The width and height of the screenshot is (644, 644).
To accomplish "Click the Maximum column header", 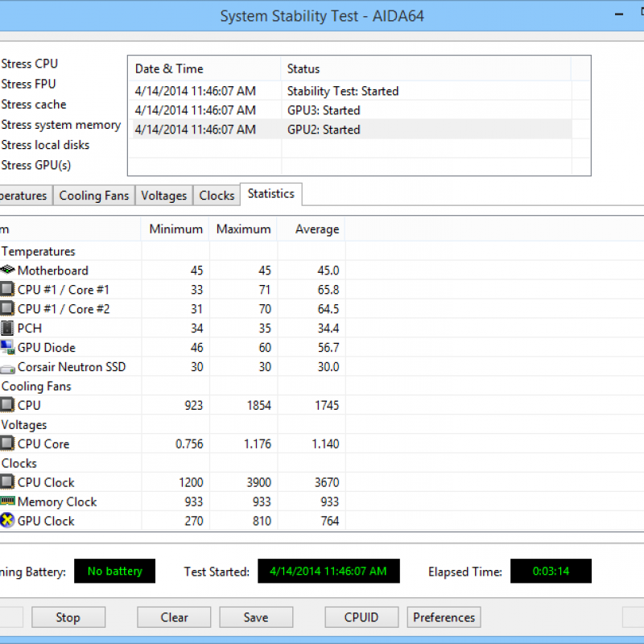I will click(x=243, y=229).
